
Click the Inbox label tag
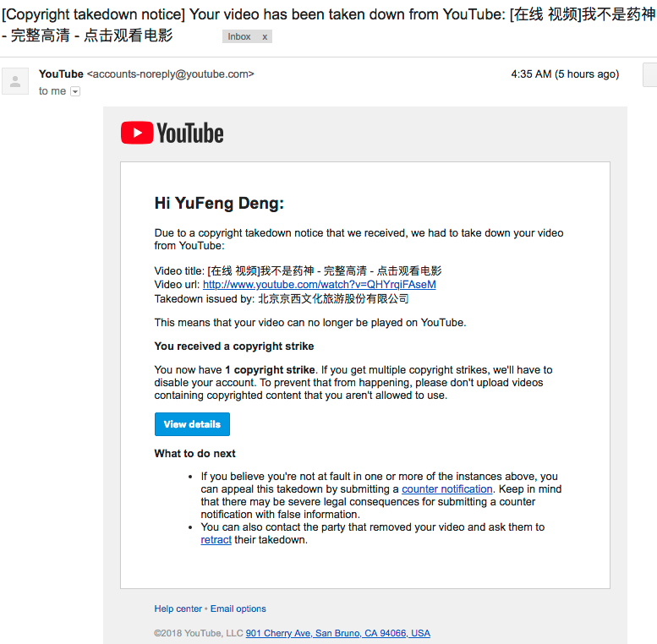point(238,37)
